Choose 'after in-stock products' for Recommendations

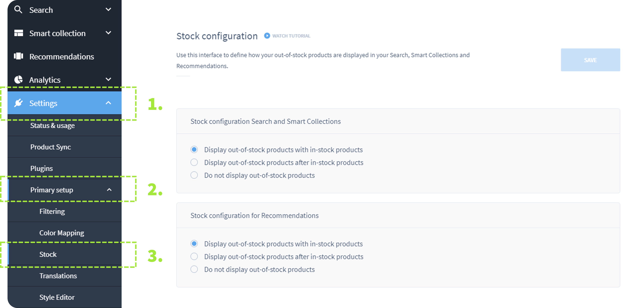tap(194, 257)
